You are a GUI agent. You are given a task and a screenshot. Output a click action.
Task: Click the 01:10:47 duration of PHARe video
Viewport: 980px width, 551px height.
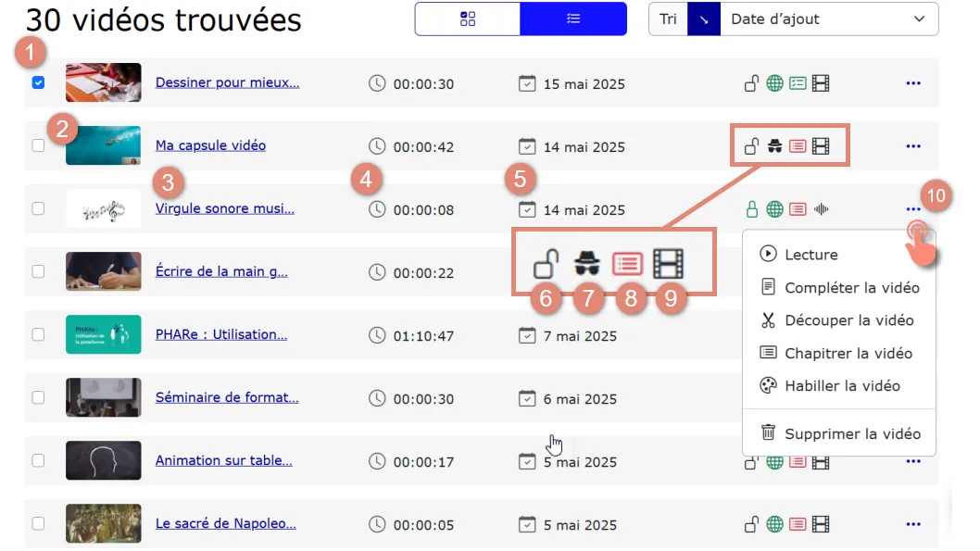click(x=423, y=336)
